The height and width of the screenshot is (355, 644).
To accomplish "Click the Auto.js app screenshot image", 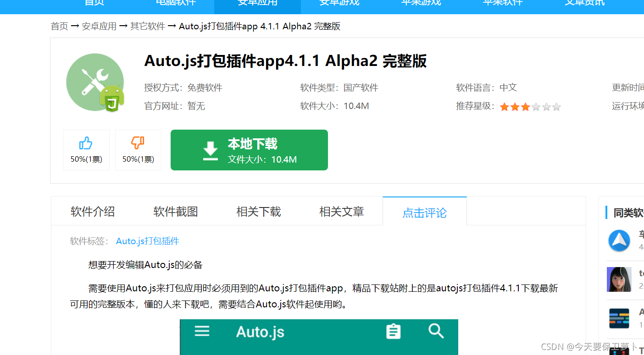I will coord(319,337).
